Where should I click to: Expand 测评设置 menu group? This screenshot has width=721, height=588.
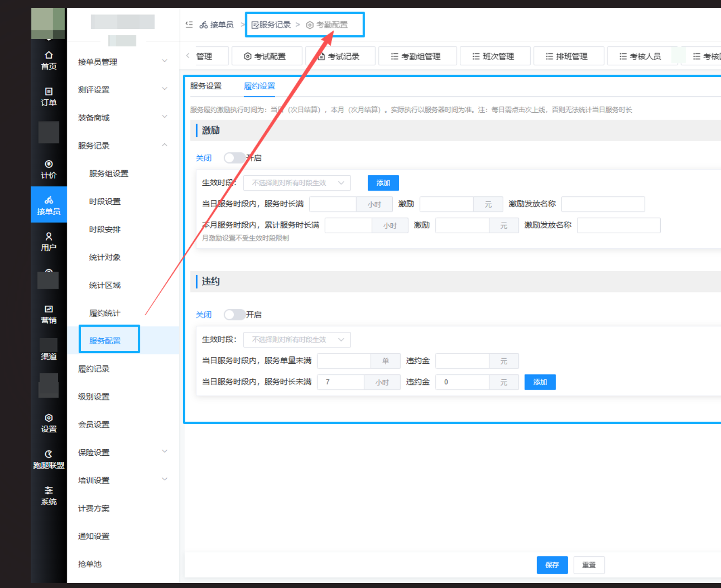(123, 89)
